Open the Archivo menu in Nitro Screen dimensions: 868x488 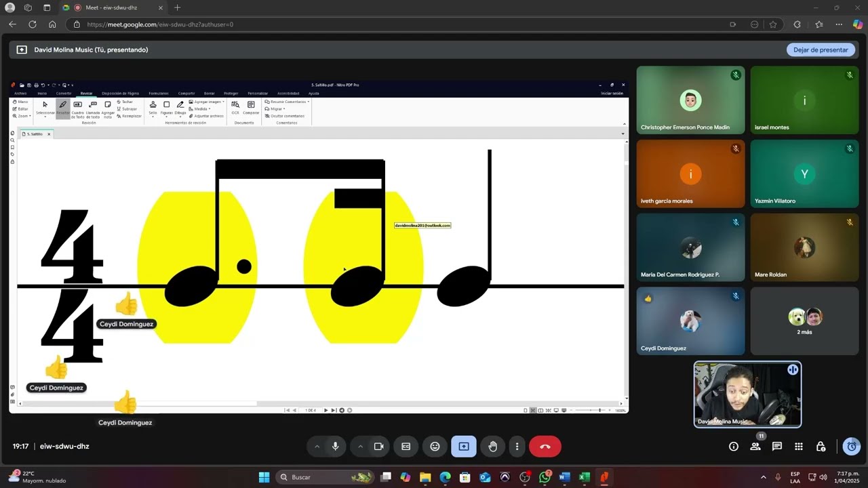pyautogui.click(x=20, y=93)
